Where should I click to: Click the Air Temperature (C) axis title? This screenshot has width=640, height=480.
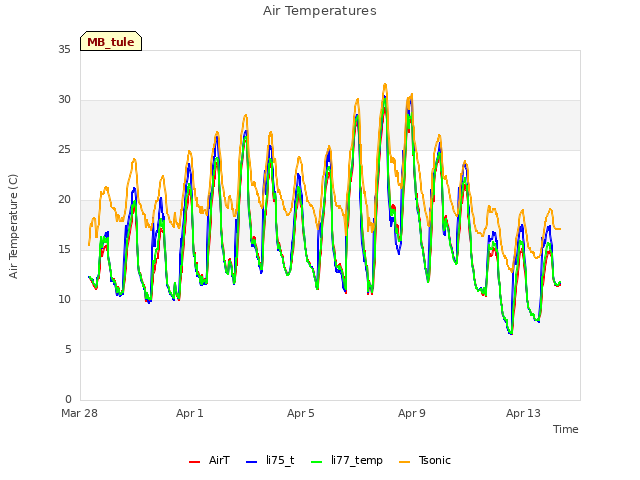(13, 226)
